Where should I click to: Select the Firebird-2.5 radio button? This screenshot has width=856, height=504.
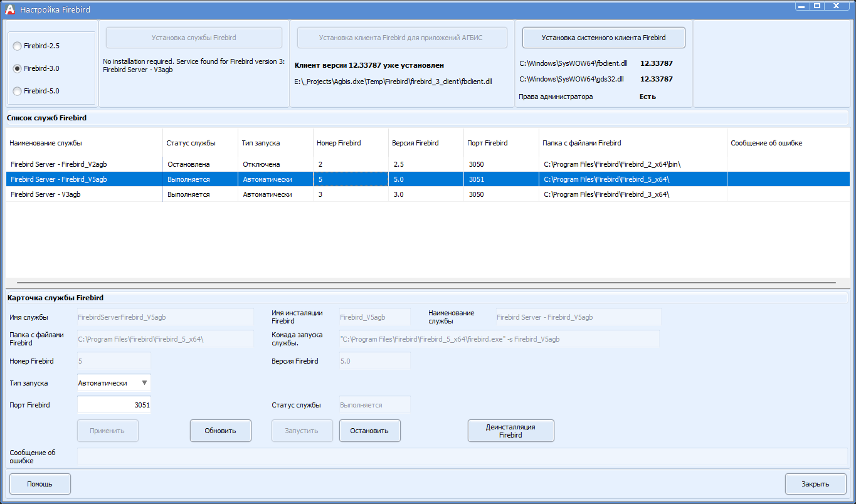(x=18, y=46)
